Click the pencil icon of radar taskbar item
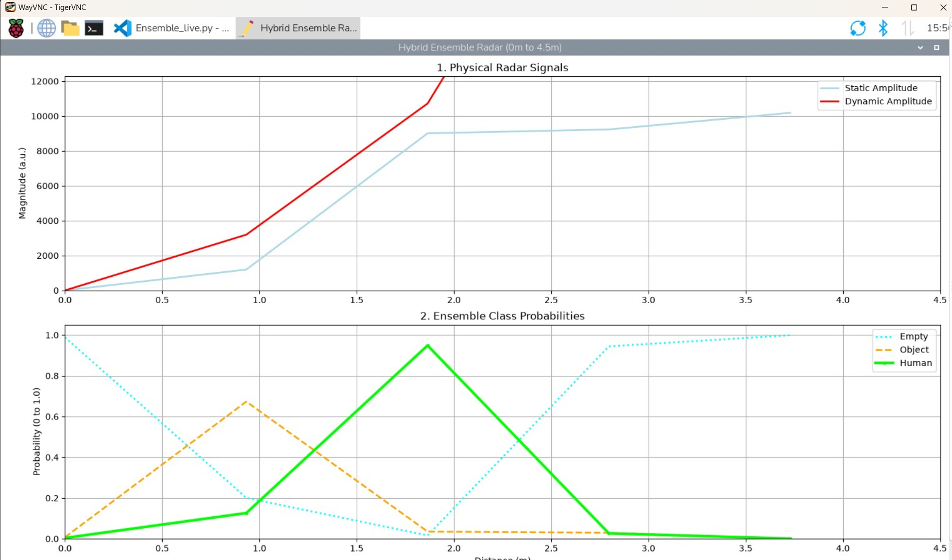The height and width of the screenshot is (560, 952). click(x=247, y=28)
